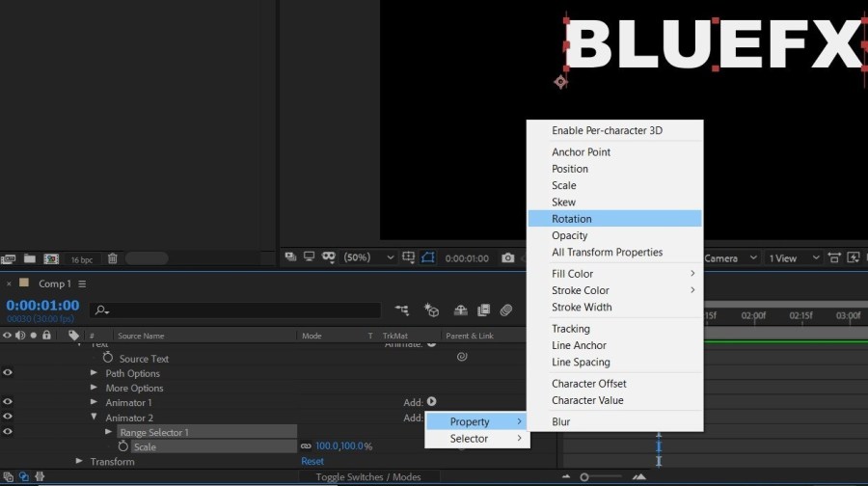This screenshot has width=868, height=486.
Task: Click Toggle Switches / Modes button
Action: click(368, 477)
